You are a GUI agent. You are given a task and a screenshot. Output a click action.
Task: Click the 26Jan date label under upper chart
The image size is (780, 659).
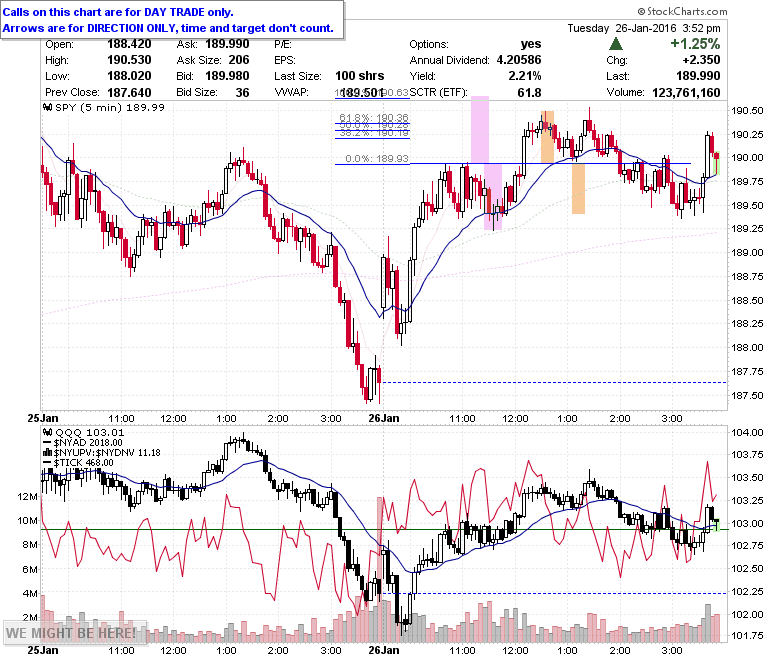click(384, 418)
